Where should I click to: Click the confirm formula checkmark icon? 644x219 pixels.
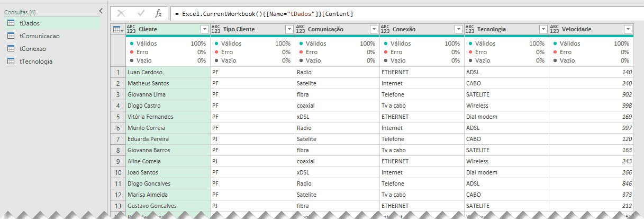point(141,13)
